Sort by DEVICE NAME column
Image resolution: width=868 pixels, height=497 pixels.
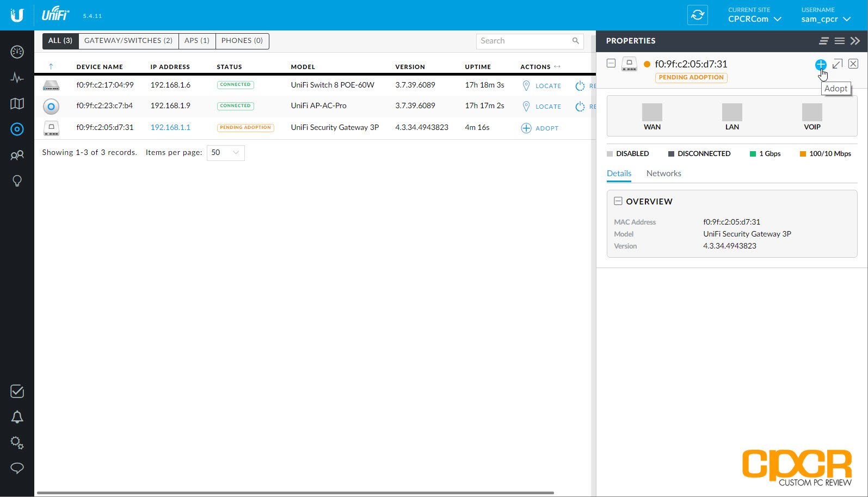[100, 67]
